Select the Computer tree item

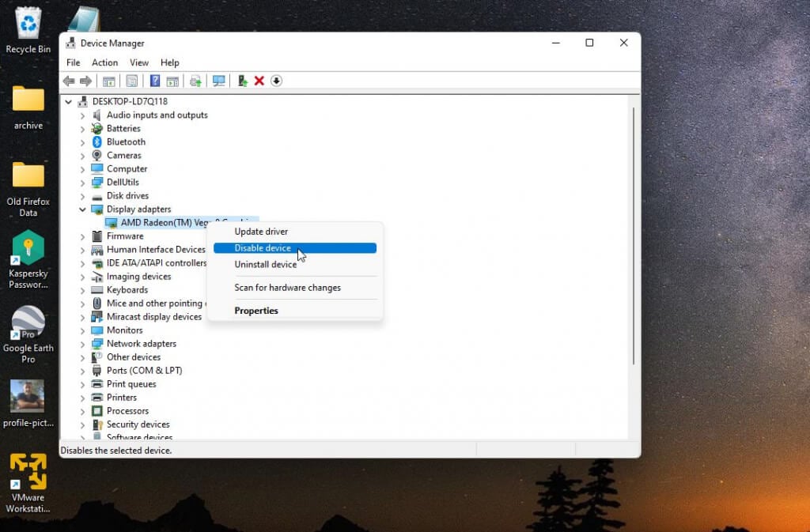(x=127, y=168)
